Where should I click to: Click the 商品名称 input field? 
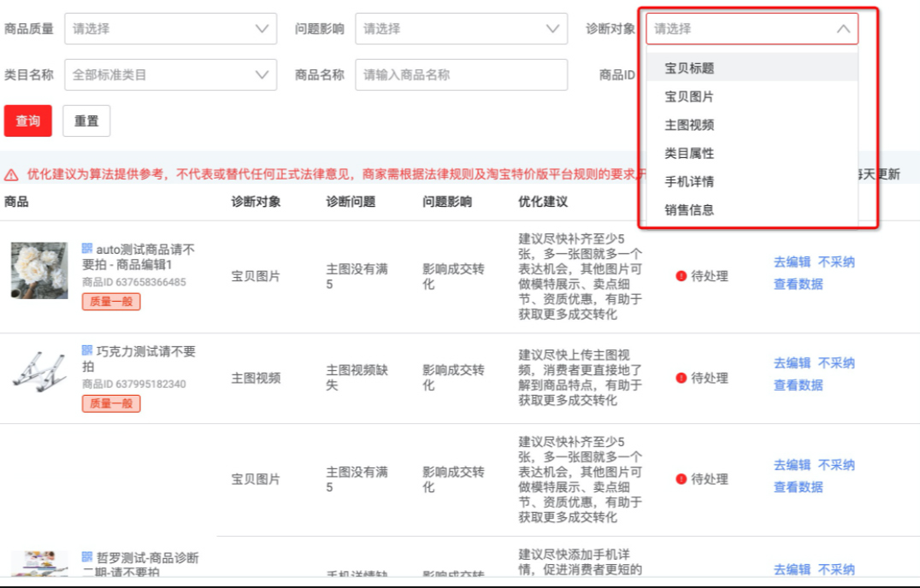[x=462, y=74]
